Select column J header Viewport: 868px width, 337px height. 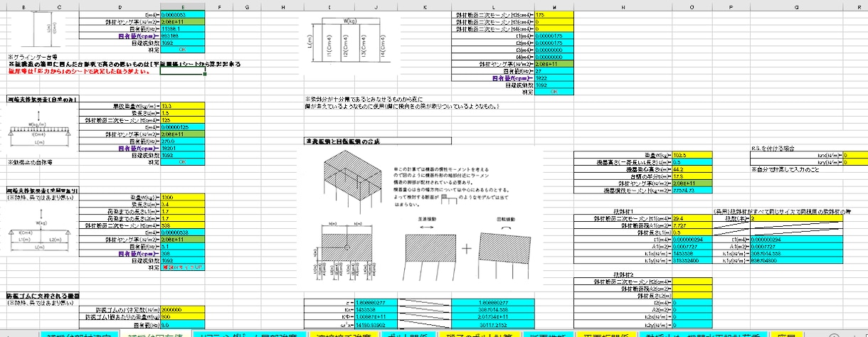376,6
